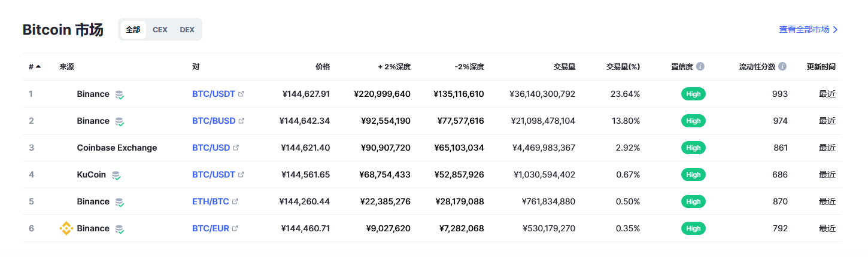This screenshot has height=257, width=868.
Task: Select the 全部 tab
Action: tap(133, 30)
